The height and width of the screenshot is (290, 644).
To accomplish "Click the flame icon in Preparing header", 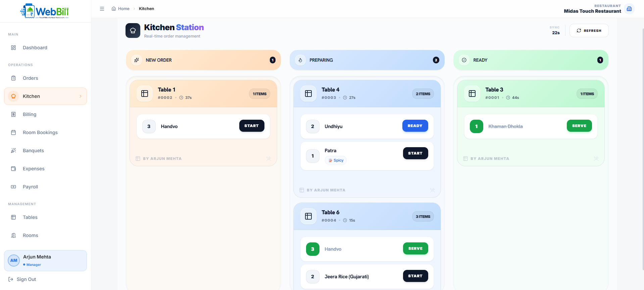I will [300, 60].
